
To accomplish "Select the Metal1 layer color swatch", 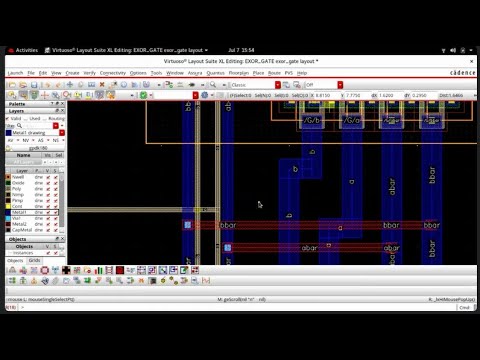I will pos(8,212).
